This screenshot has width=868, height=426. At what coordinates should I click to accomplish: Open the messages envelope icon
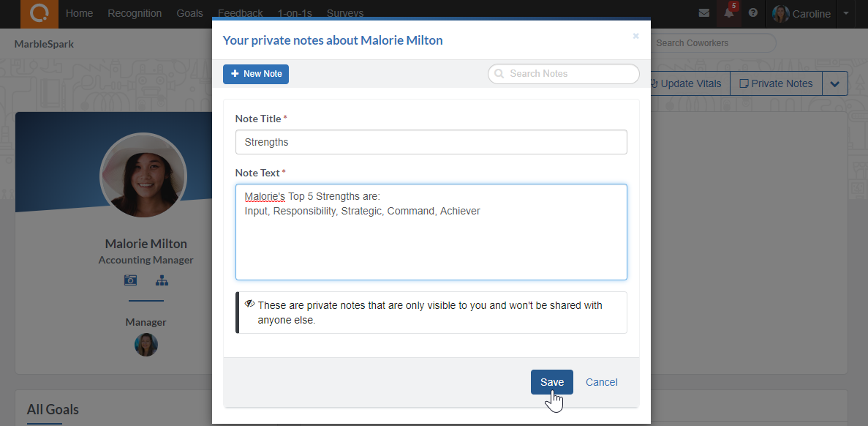pyautogui.click(x=703, y=13)
